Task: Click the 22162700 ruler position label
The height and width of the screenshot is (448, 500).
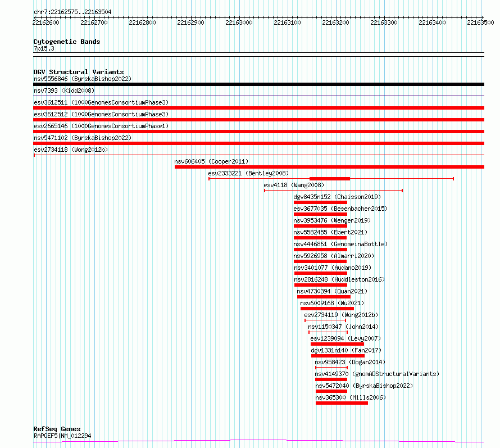Action: pos(94,22)
